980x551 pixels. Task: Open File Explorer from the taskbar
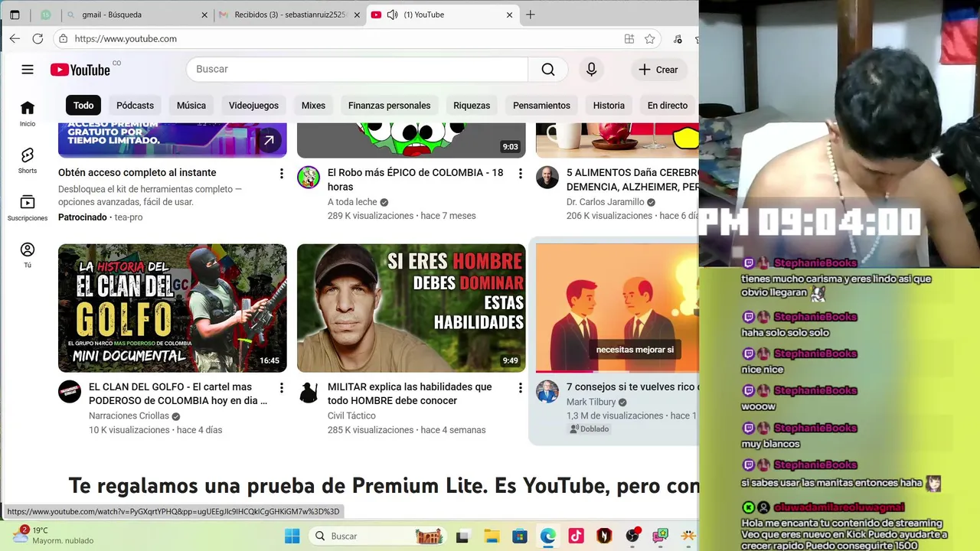tap(492, 536)
